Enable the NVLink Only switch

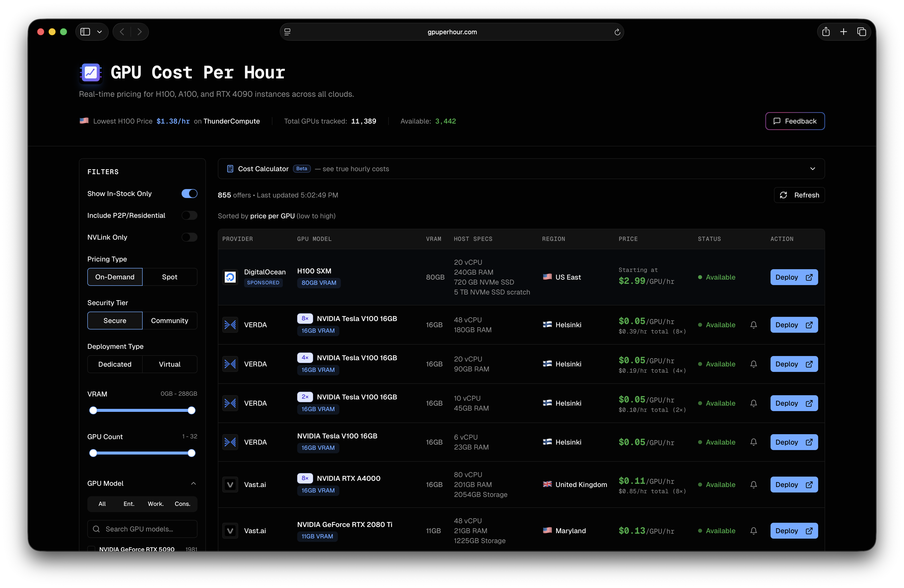point(189,237)
